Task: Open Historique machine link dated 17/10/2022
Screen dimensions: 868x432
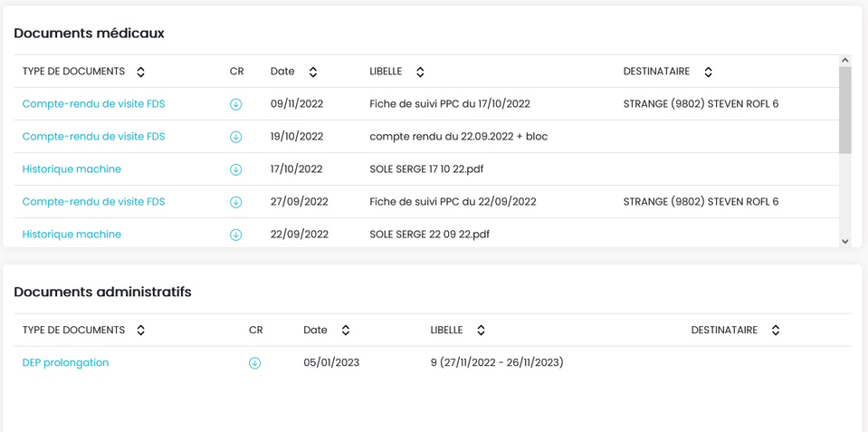Action: point(72,169)
